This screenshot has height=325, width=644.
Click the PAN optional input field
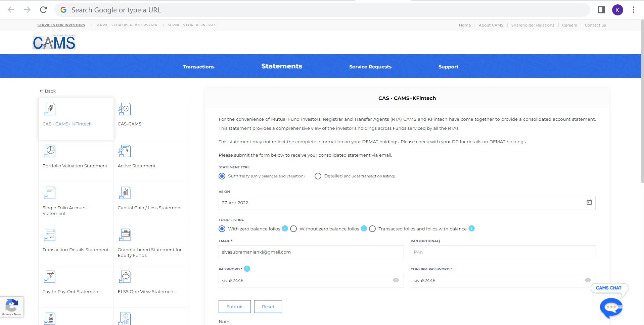[x=503, y=252]
